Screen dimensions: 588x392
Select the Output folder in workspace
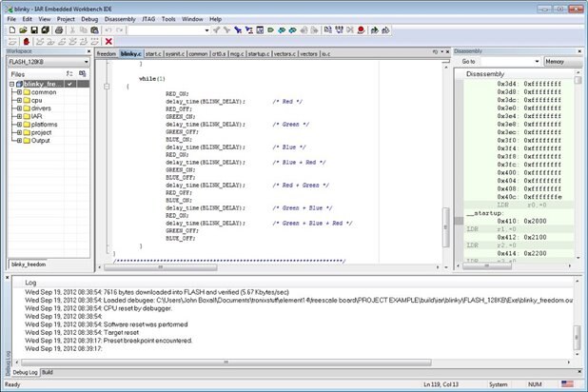click(43, 140)
